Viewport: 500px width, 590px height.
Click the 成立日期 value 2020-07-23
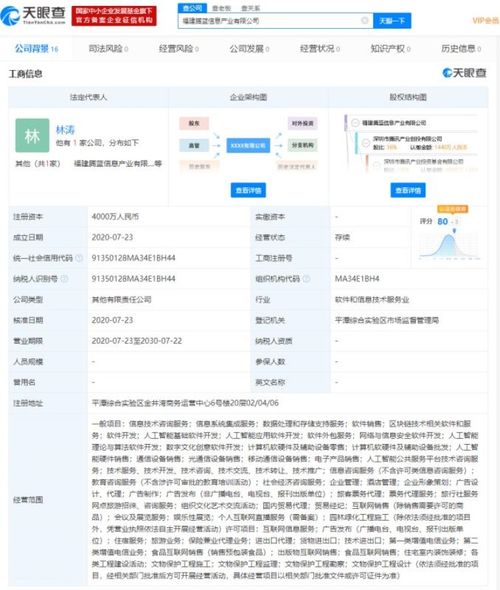pos(112,237)
